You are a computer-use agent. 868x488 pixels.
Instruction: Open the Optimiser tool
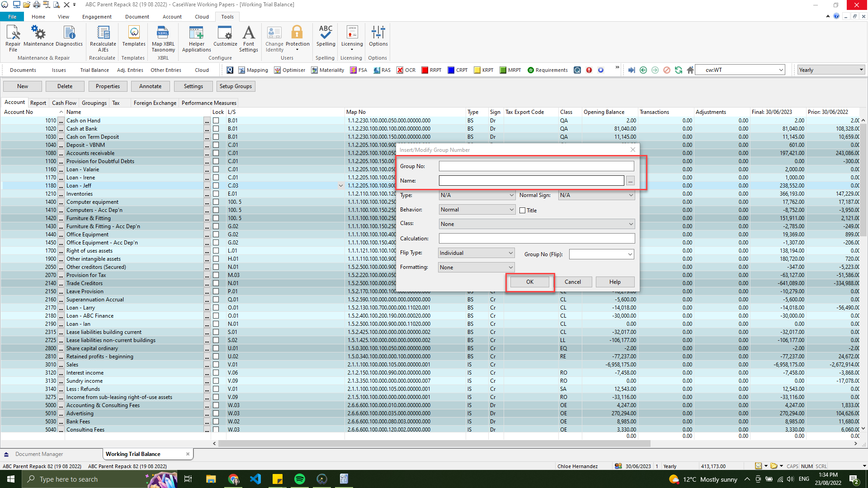click(290, 70)
